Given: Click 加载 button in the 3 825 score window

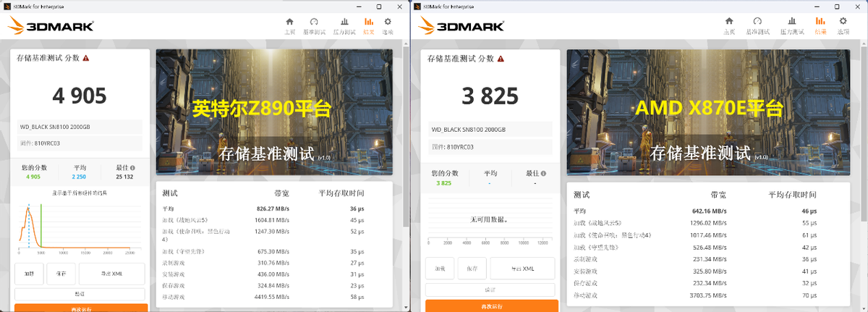Looking at the screenshot, I should [440, 269].
